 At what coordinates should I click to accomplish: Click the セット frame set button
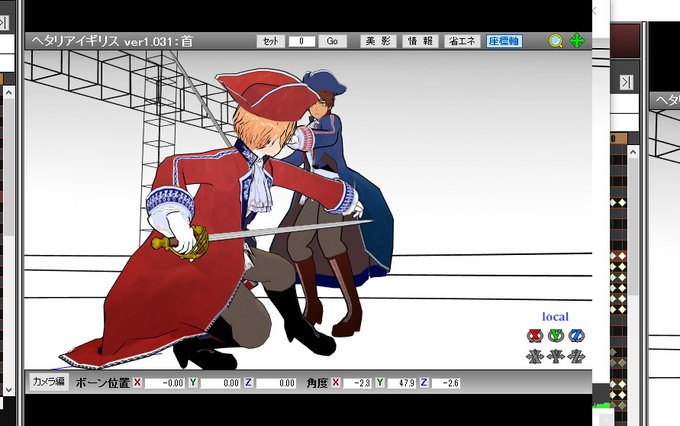pos(271,41)
